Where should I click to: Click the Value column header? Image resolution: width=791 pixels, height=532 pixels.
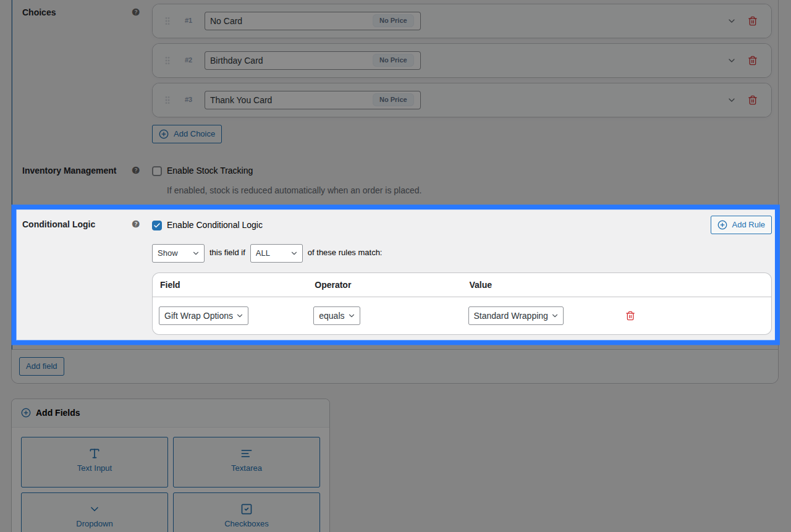(x=480, y=285)
